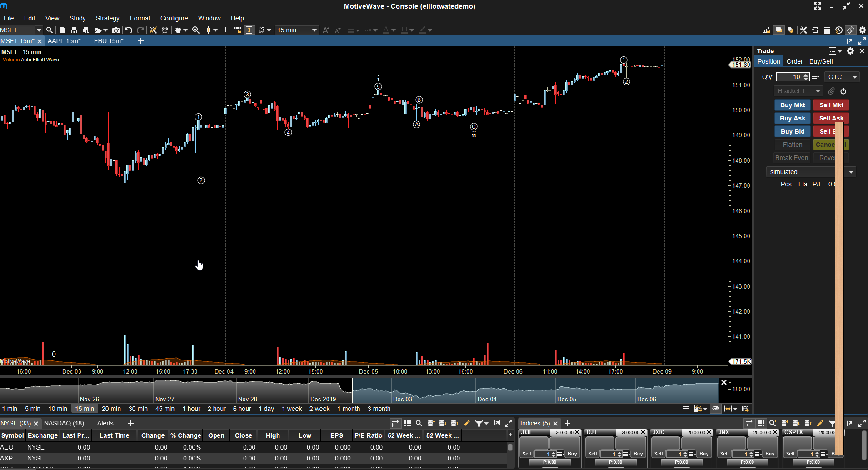868x470 pixels.
Task: Click the Buy Bid button
Action: tap(793, 131)
